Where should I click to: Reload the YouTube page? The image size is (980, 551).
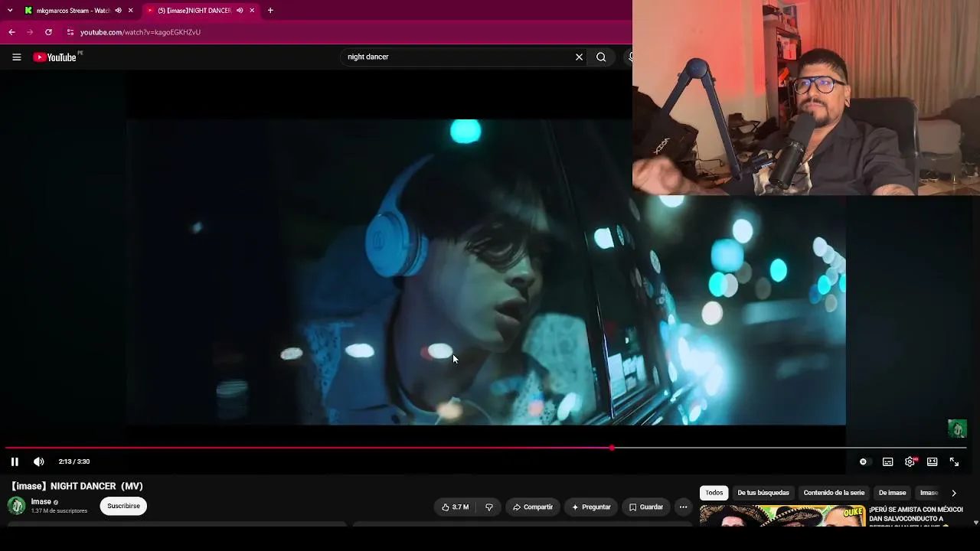coord(48,32)
